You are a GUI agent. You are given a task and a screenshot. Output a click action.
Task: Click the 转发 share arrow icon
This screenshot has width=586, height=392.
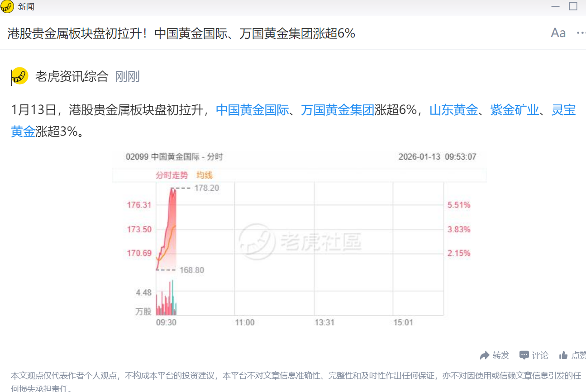(485, 355)
